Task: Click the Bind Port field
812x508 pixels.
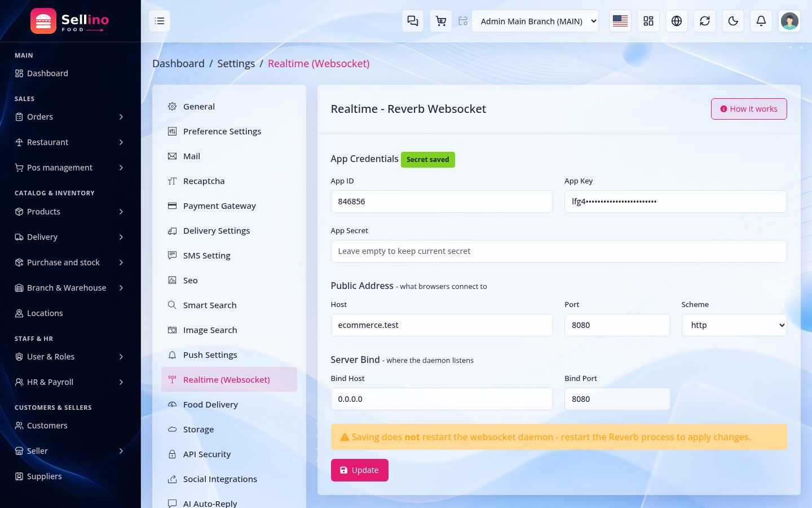Action: click(x=617, y=399)
